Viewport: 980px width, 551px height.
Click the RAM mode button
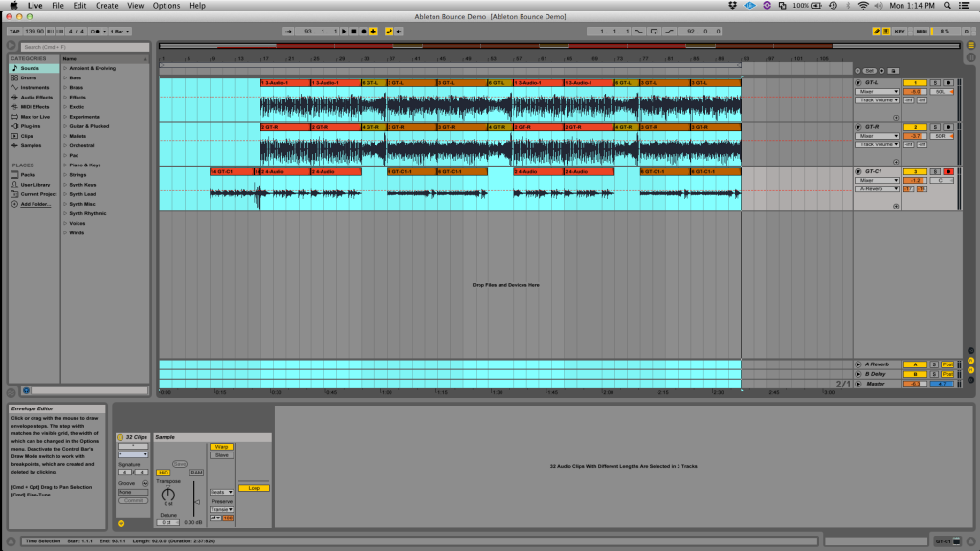[196, 473]
